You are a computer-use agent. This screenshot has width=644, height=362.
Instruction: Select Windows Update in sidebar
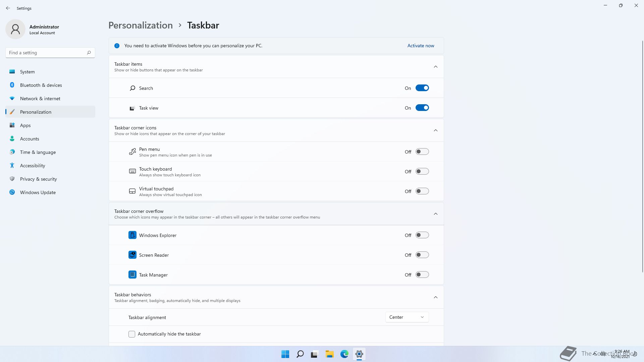[50, 192]
